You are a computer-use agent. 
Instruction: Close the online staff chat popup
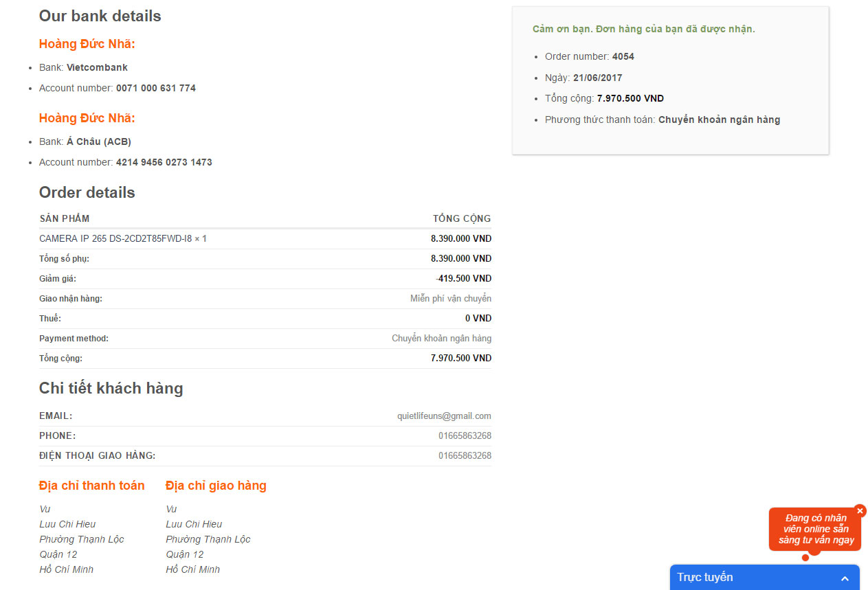click(860, 511)
